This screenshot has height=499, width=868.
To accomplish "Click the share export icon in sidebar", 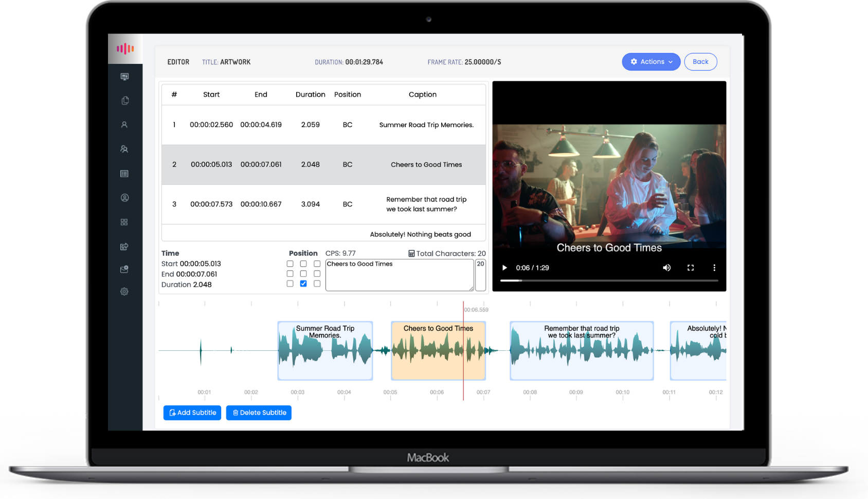I will pyautogui.click(x=124, y=247).
